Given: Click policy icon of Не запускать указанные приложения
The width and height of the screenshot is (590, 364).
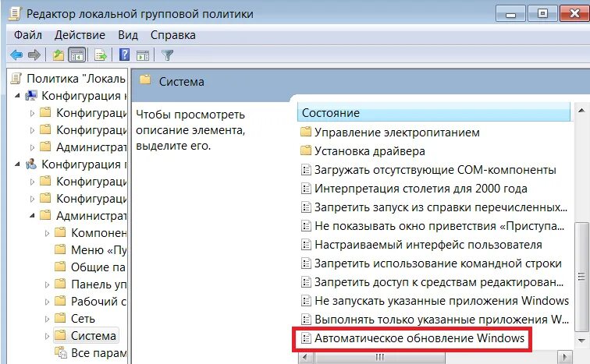Looking at the screenshot, I should [x=306, y=301].
